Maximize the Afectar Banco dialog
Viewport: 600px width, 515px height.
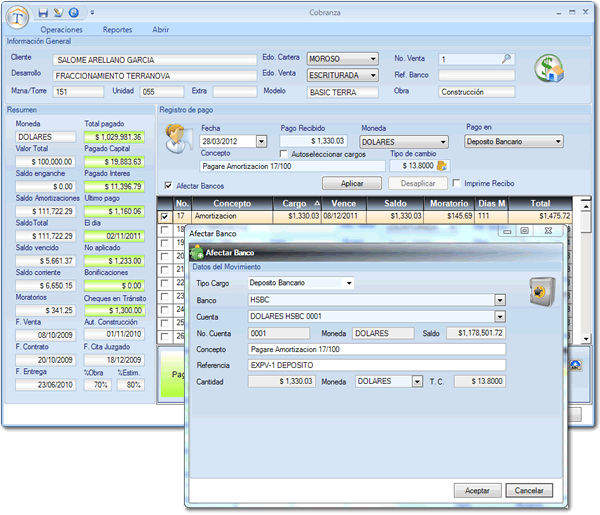coord(525,231)
